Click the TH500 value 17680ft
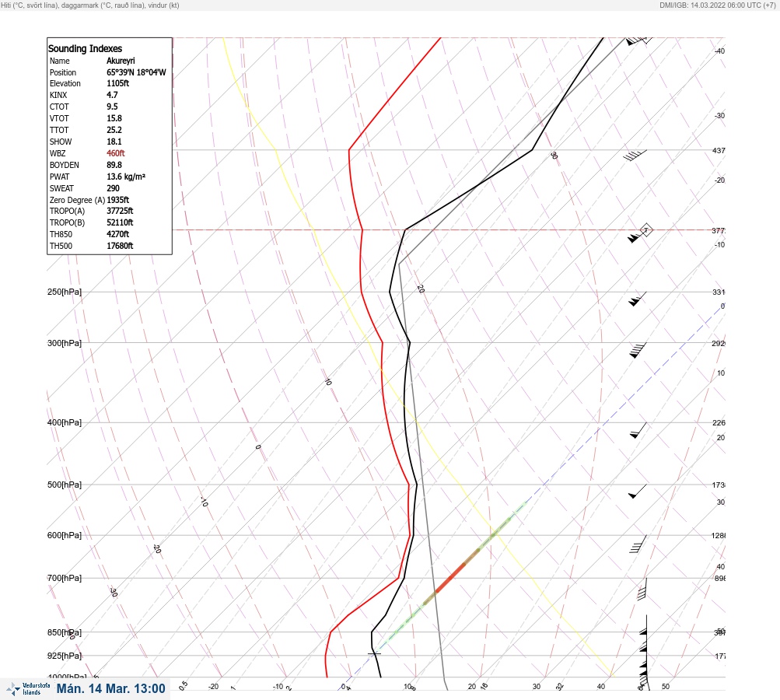The width and height of the screenshot is (780, 700). (x=120, y=247)
